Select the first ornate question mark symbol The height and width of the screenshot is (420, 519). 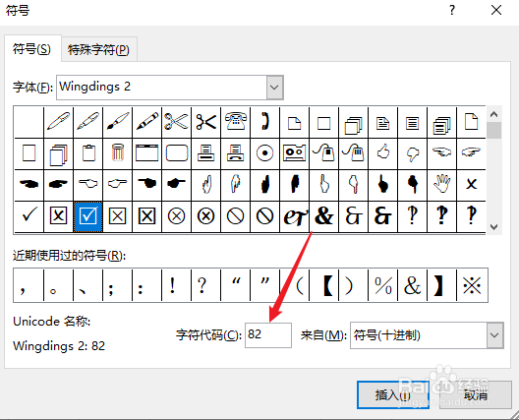[412, 216]
